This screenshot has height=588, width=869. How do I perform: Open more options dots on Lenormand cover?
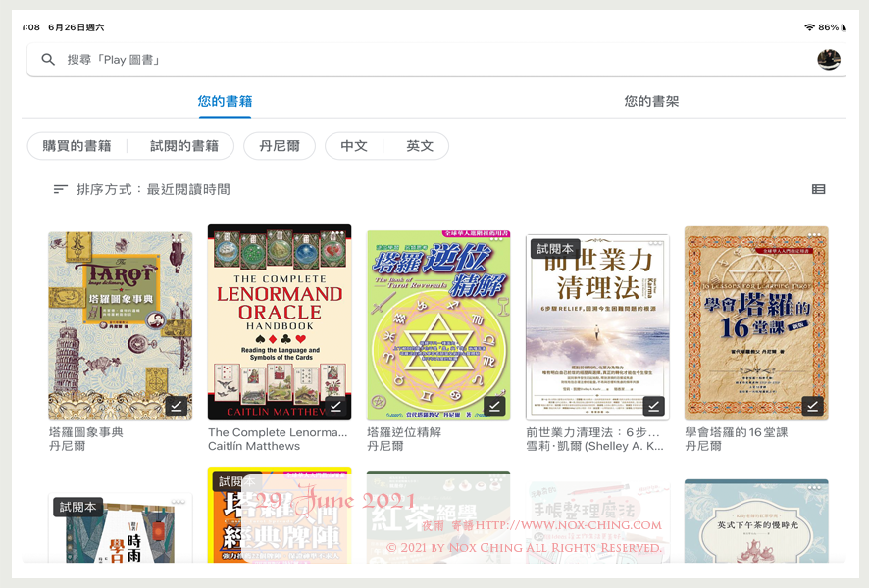coord(336,233)
